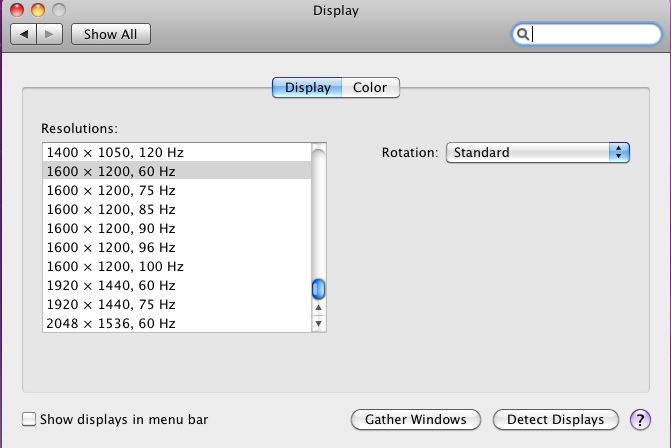Select resolution 1920 × 1440, 60 Hz

tap(177, 285)
